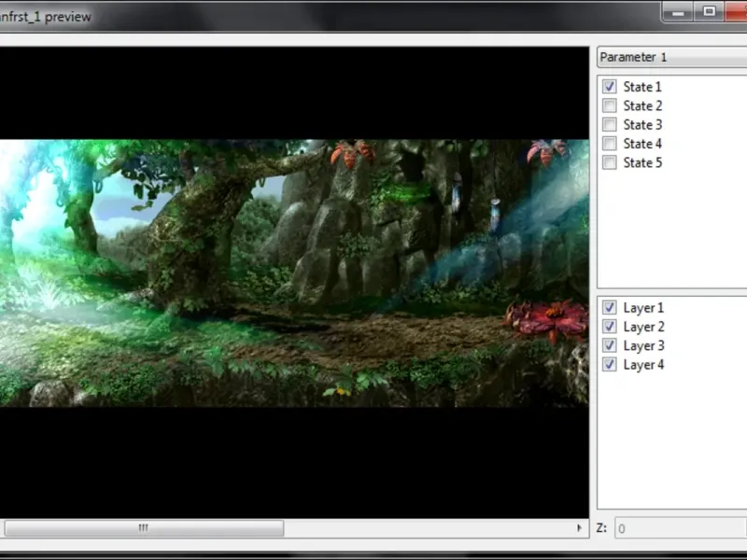Select the State 4 label text

pyautogui.click(x=642, y=144)
